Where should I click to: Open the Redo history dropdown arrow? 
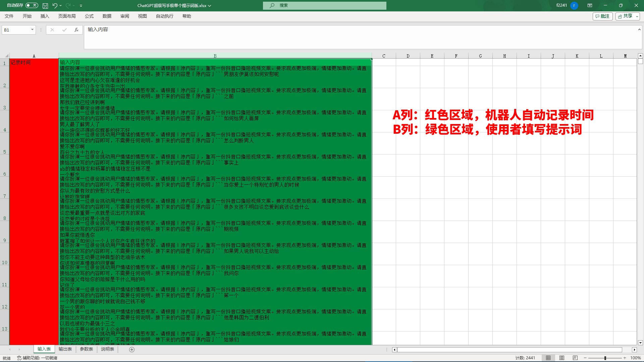[x=73, y=6]
